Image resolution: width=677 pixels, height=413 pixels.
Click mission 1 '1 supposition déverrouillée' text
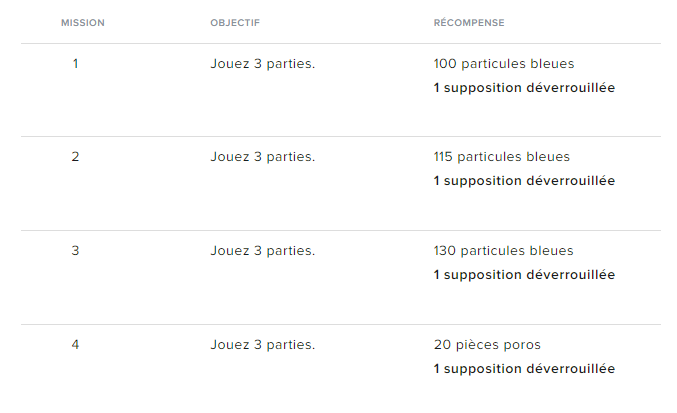pos(524,87)
